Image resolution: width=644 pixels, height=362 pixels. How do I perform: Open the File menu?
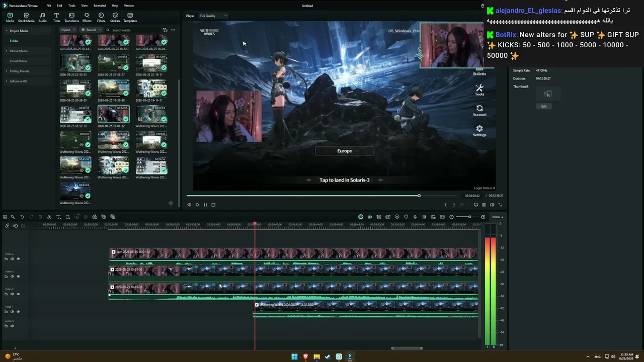[x=49, y=6]
